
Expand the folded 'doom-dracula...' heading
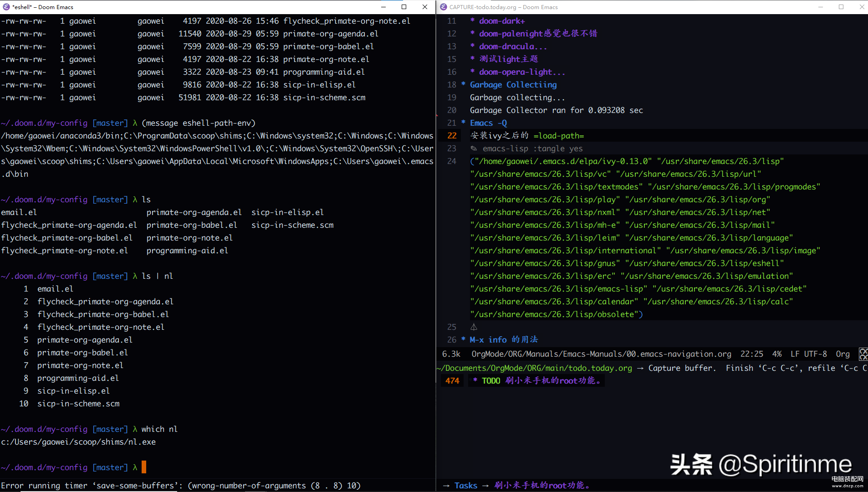(513, 46)
